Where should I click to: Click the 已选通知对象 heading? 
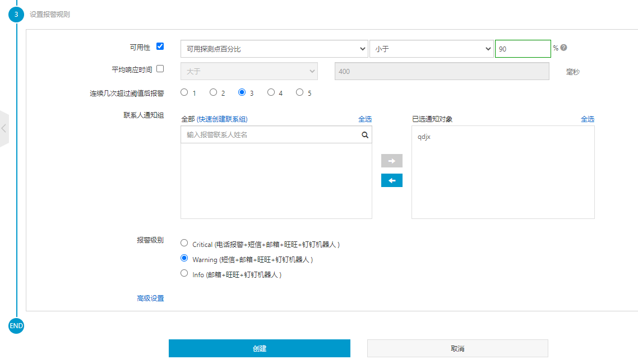[432, 119]
